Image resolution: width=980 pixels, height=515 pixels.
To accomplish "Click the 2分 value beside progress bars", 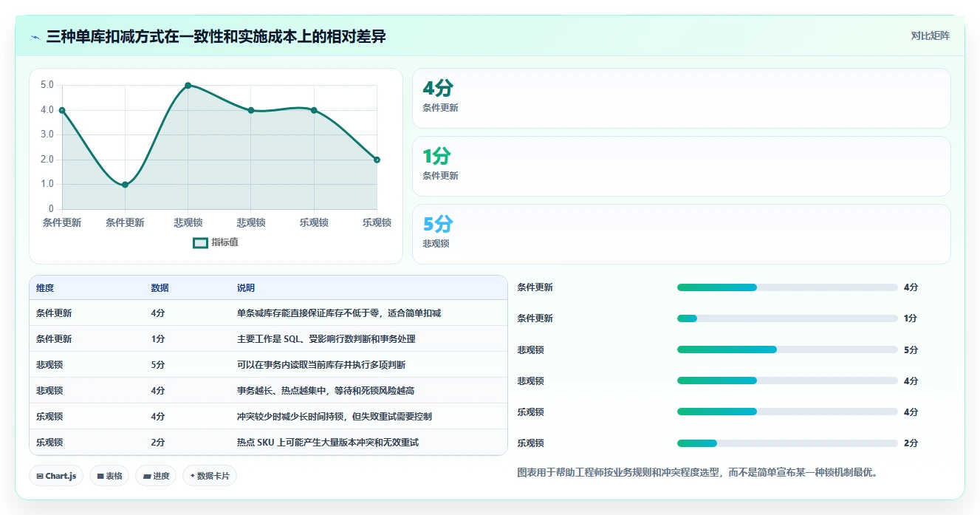I will tap(911, 443).
